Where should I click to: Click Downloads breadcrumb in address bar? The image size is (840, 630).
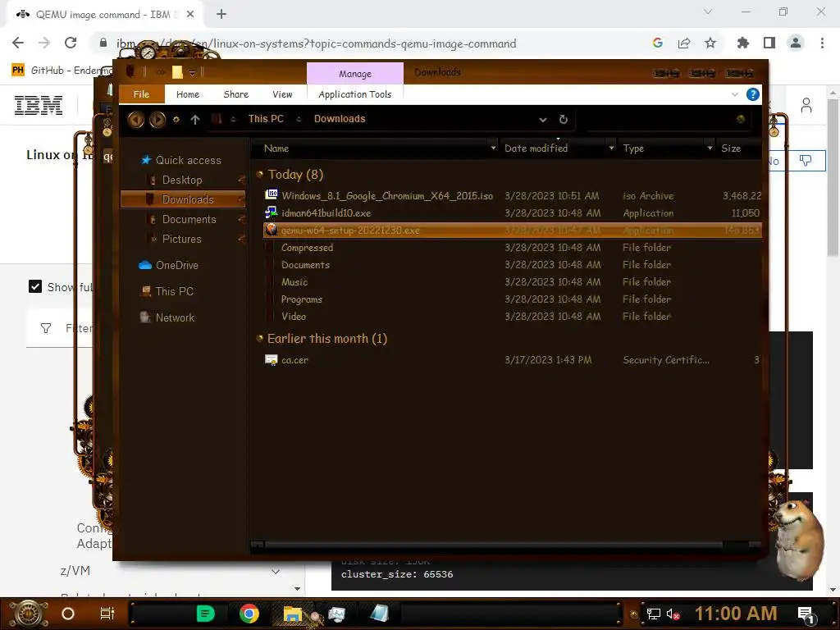(x=340, y=119)
